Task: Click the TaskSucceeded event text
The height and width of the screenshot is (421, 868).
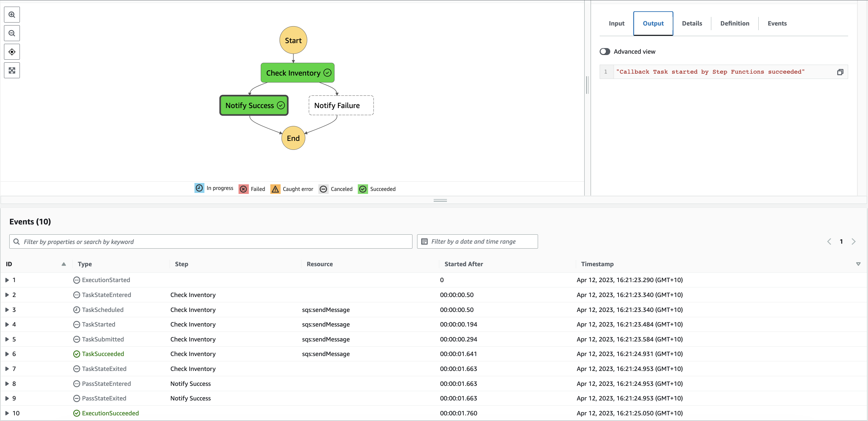Action: pyautogui.click(x=103, y=354)
